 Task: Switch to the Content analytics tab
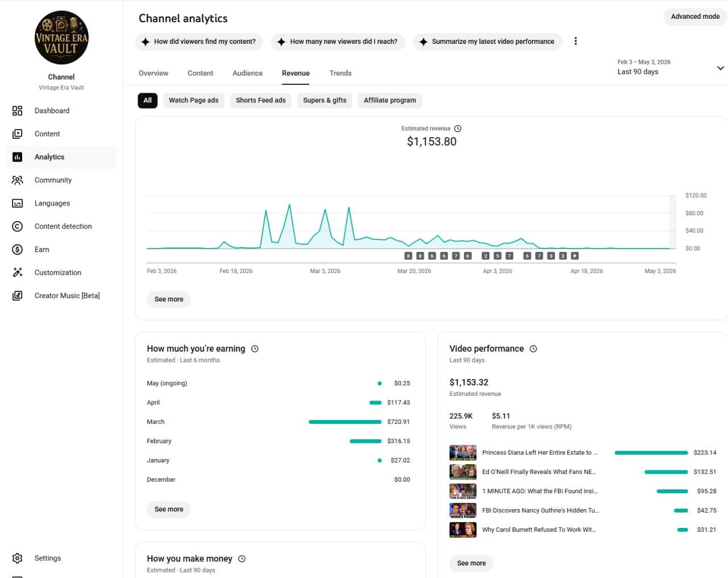click(200, 73)
